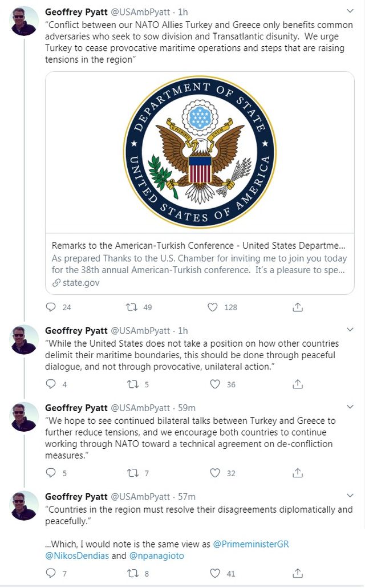Reply to the tweet mentioning @PrimeministerGR
The width and height of the screenshot is (365, 588).
(x=51, y=573)
